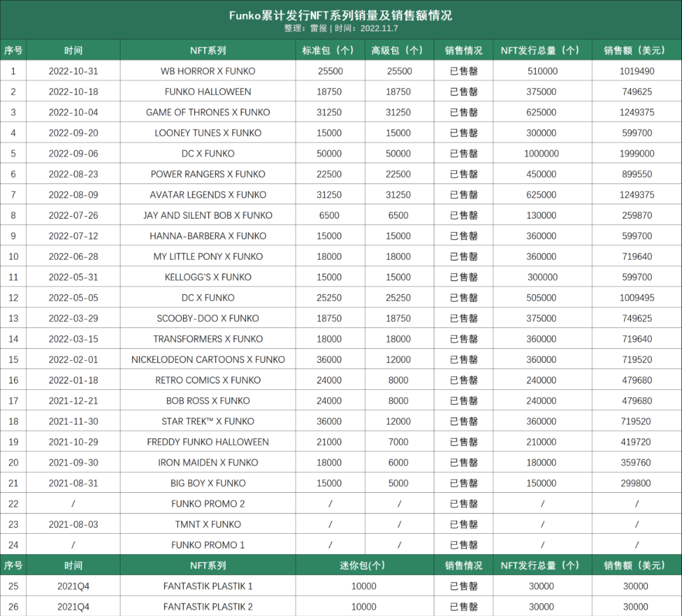Viewport: 682px width, 616px height.
Task: Select 'MY LITTLE PONY X FUNKO' cell
Action: pos(208,257)
